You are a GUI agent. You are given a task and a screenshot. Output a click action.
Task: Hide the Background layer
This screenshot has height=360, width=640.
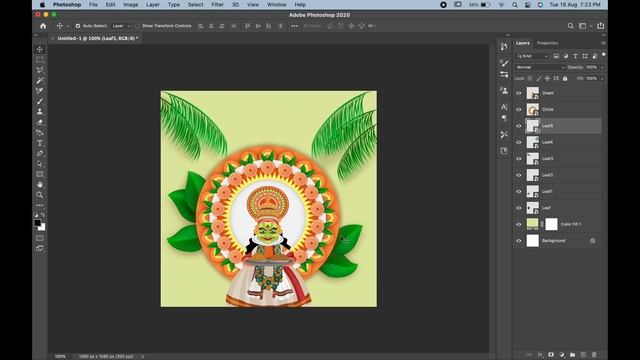(x=519, y=240)
